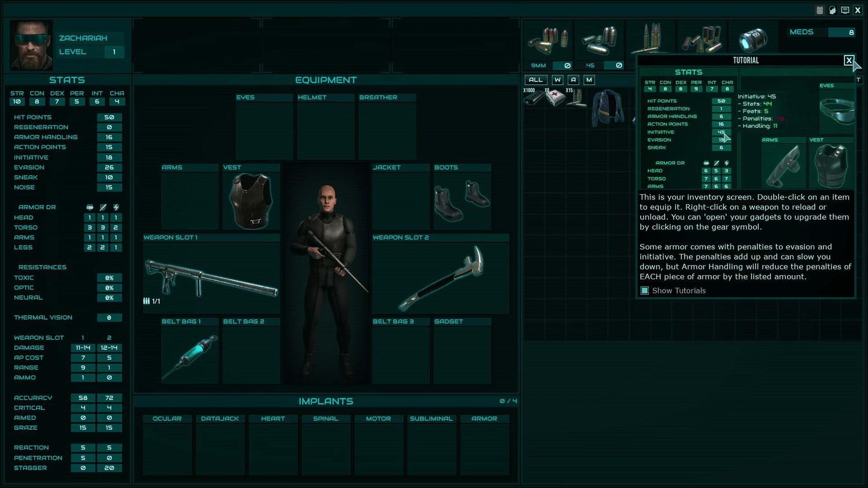Close the Tutorial popup
Viewport: 868px width, 488px height.
point(849,60)
